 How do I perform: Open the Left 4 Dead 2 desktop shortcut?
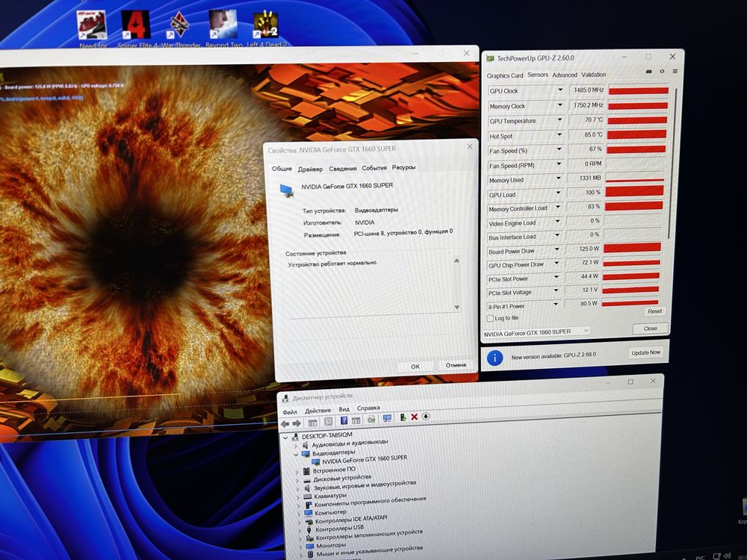click(267, 28)
